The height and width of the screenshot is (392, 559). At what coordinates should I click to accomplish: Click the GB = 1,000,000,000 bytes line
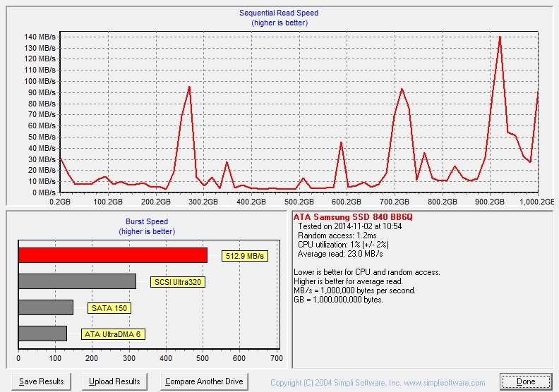pos(338,300)
